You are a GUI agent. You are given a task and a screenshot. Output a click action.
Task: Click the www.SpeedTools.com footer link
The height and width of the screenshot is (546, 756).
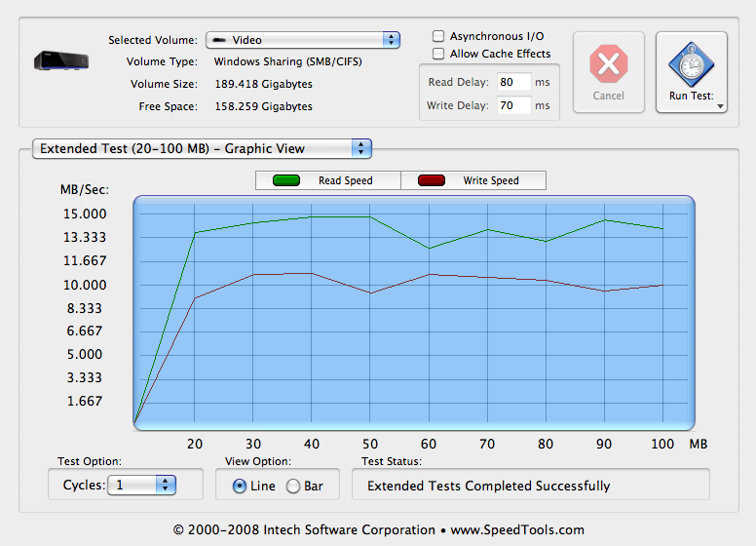pyautogui.click(x=517, y=530)
